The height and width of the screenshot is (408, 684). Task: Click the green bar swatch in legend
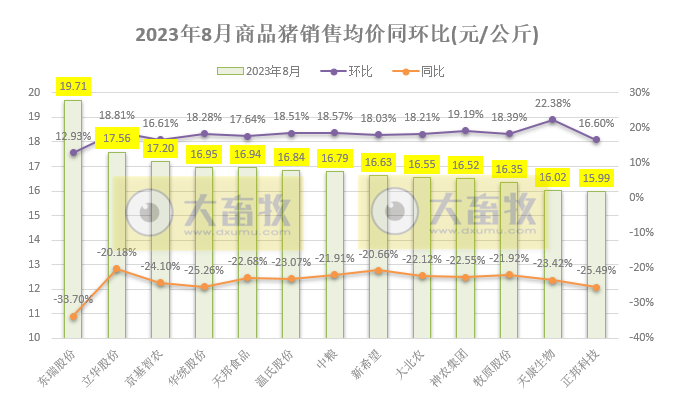[x=230, y=71]
